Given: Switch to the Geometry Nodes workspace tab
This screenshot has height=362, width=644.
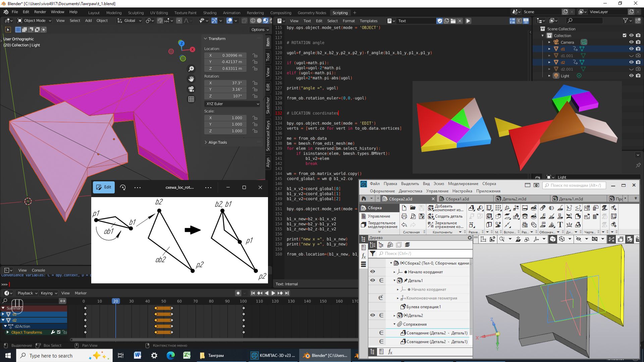Looking at the screenshot, I should [x=312, y=13].
